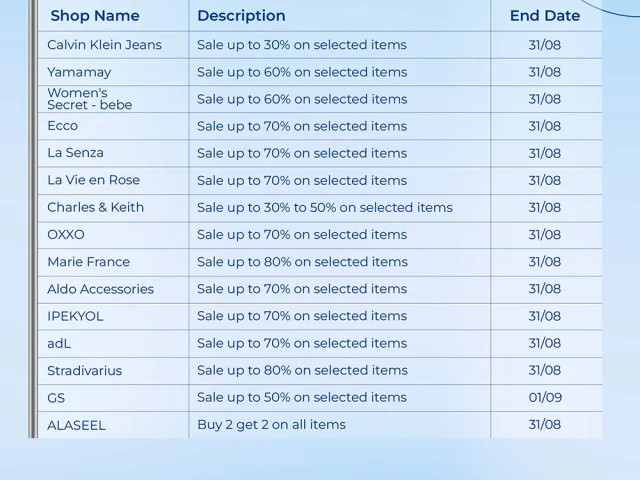
Task: Click the GS end date 01/09
Action: (545, 397)
